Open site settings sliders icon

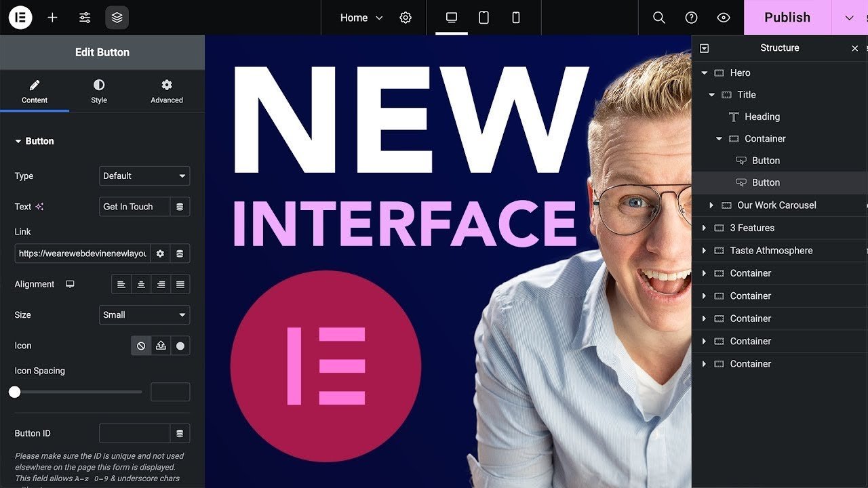pos(85,18)
